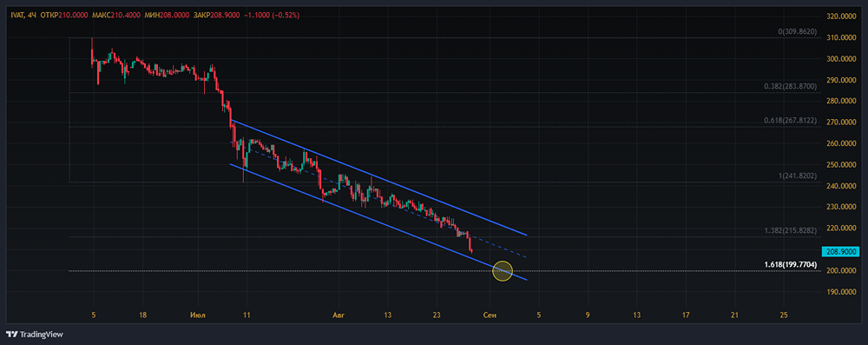Select the Fibonacci label 1.382(215.8282)

point(790,230)
